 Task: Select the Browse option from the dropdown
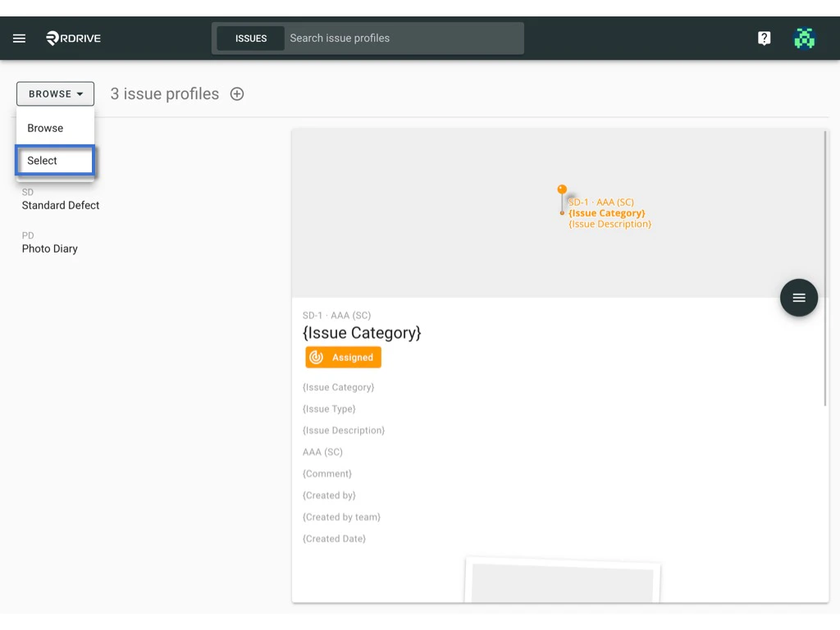click(45, 128)
